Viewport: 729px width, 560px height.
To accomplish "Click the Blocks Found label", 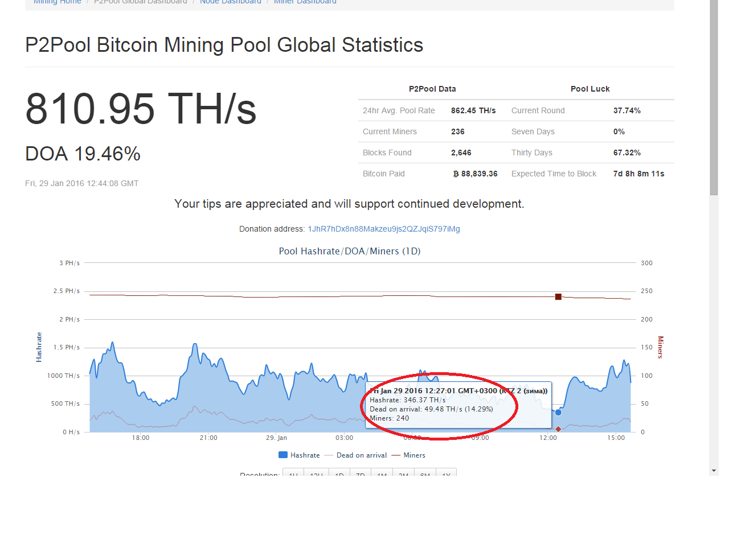I will point(387,153).
